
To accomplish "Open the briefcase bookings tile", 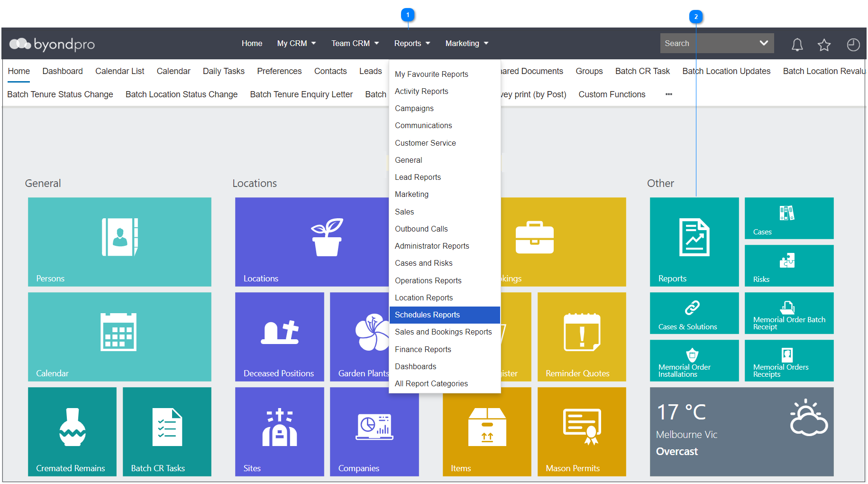I will click(x=563, y=242).
